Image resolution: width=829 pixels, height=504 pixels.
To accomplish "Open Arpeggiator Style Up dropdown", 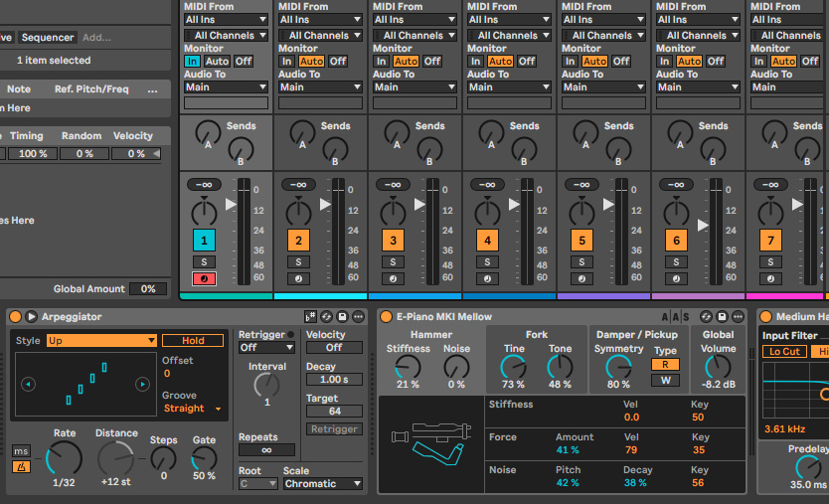I will tap(101, 341).
